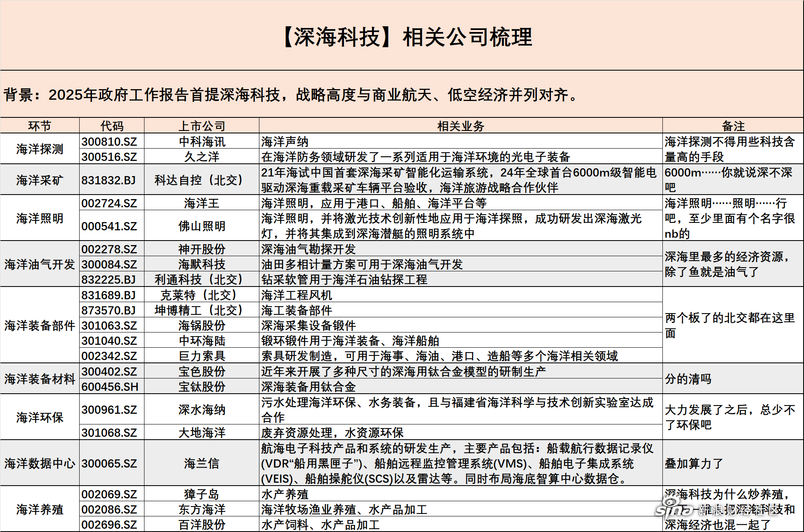Viewport: 804px width, 532px height.
Task: Select code cell 600456.SH
Action: coord(112,386)
